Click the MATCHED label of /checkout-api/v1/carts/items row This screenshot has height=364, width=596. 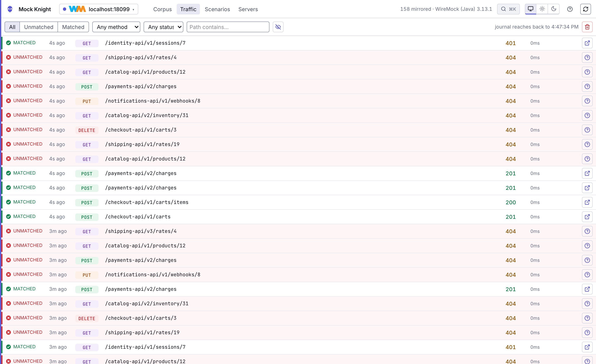click(24, 202)
